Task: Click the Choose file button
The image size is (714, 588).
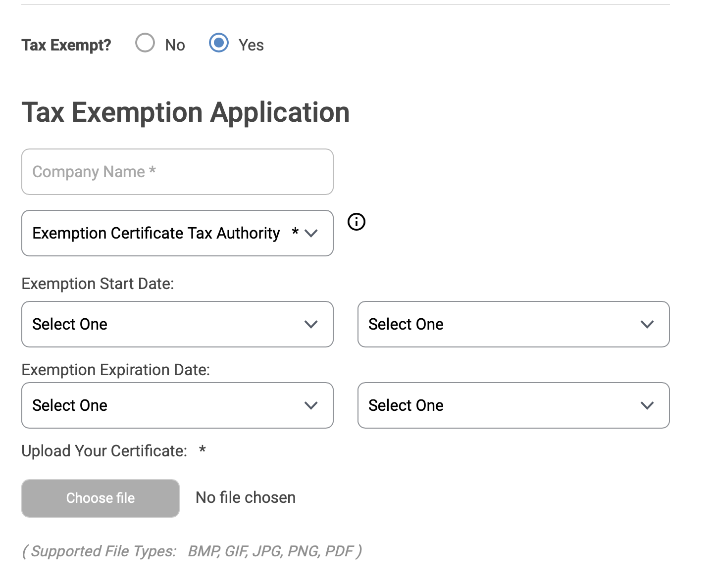Action: click(101, 498)
